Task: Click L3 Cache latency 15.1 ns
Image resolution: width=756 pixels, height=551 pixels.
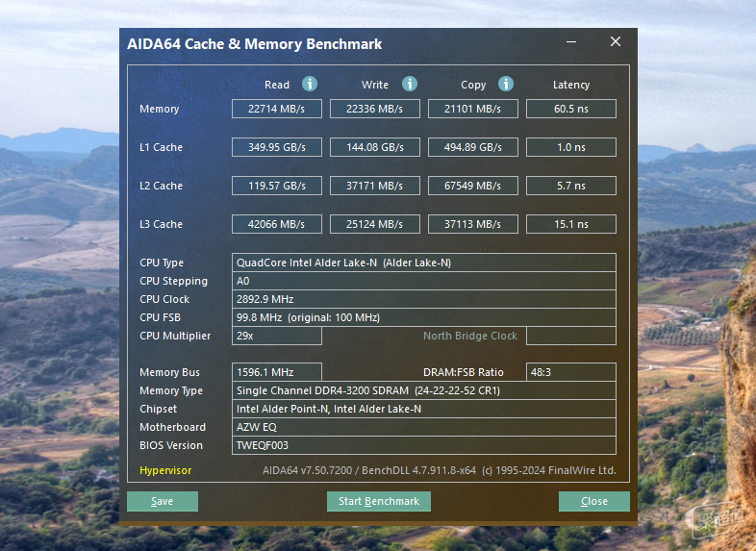Action: pos(571,225)
